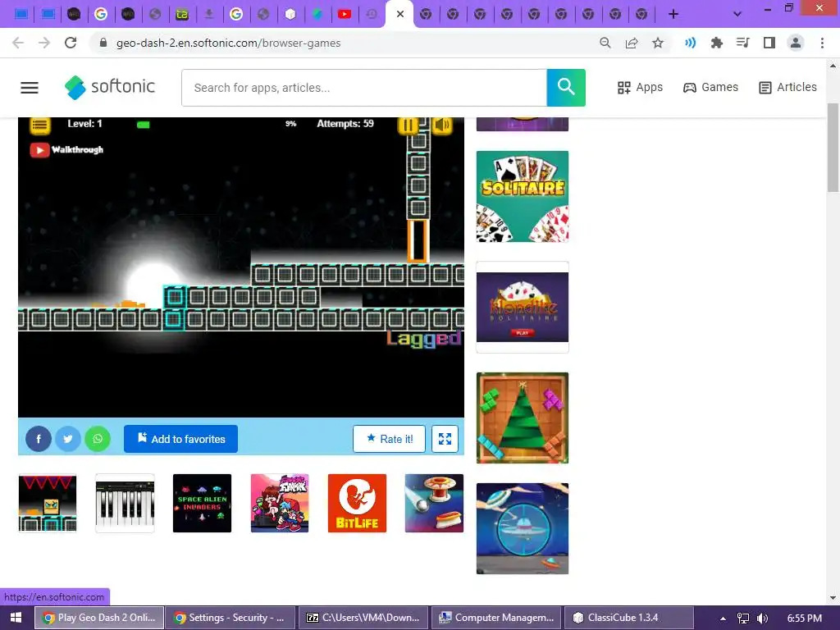Open the Christmas tree block puzzle game
This screenshot has height=630, width=840.
click(523, 418)
